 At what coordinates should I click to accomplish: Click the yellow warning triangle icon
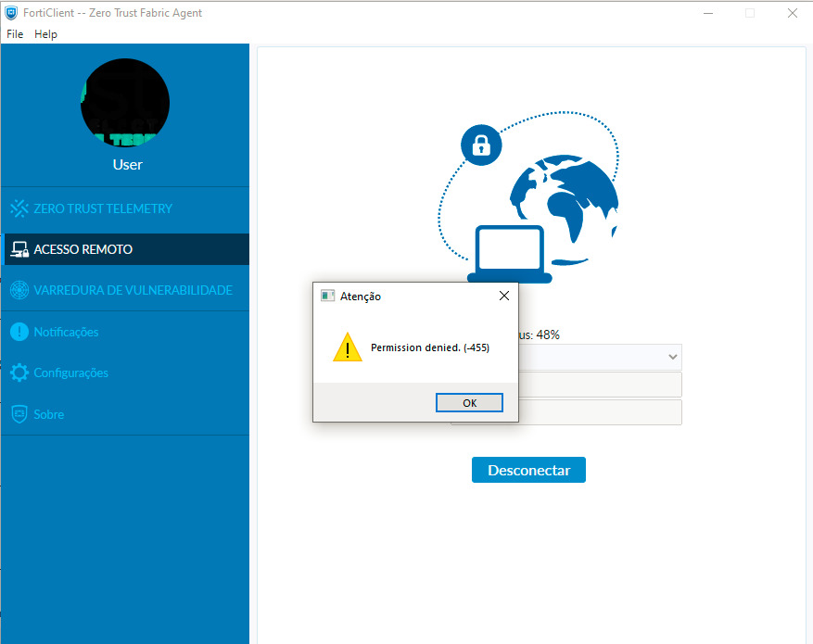pos(348,347)
